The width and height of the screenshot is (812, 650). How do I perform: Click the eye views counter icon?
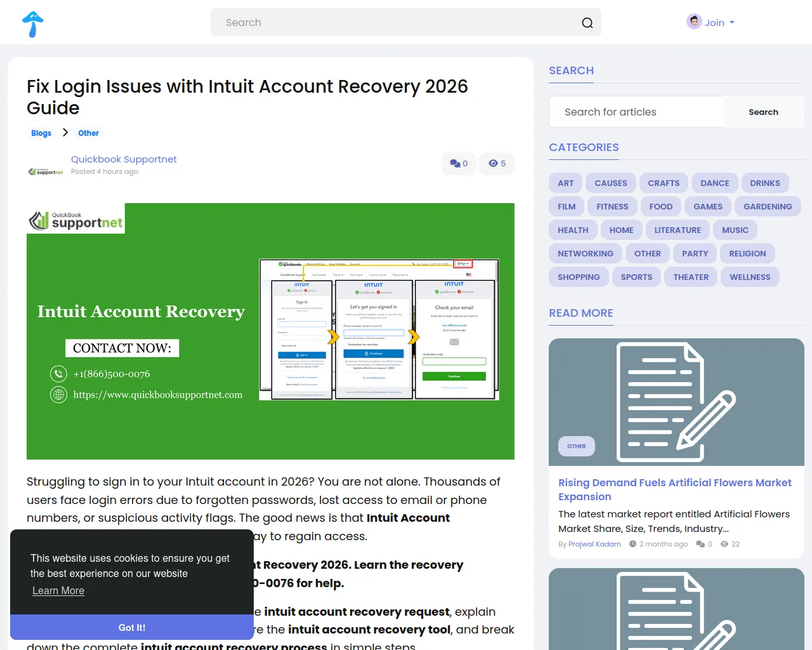click(x=493, y=164)
